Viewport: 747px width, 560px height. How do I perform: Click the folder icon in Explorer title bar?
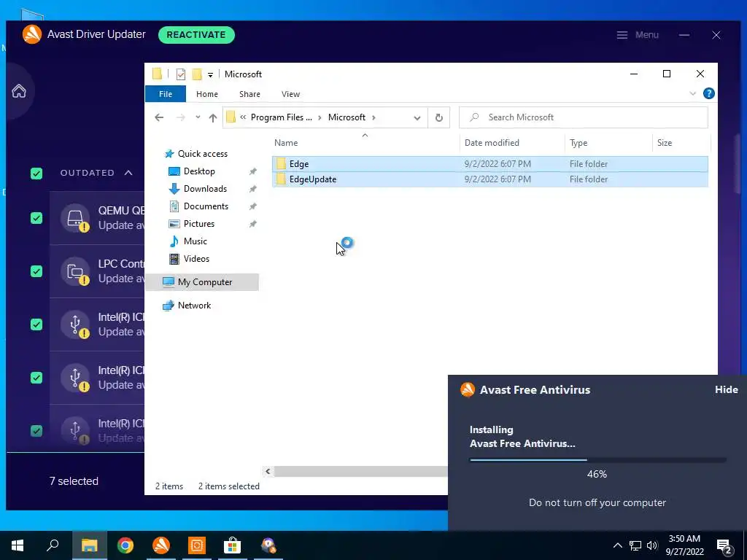158,74
